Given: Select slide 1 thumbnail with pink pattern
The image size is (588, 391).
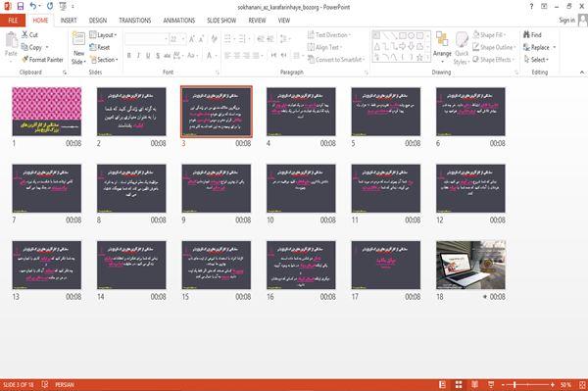Looking at the screenshot, I should (x=46, y=112).
